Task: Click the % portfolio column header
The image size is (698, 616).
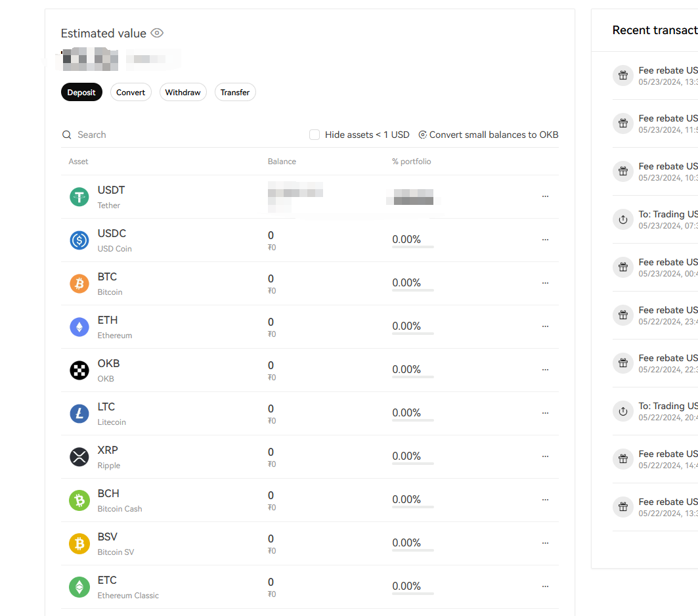Action: coord(411,161)
